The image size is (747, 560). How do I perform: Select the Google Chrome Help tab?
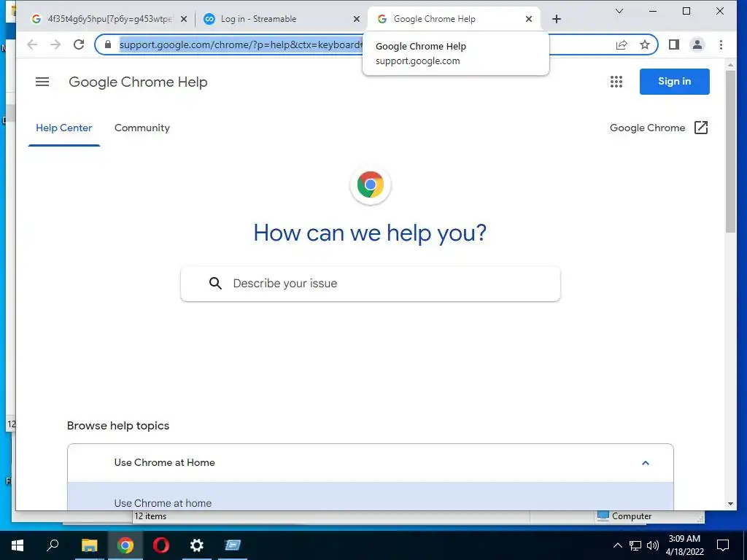coord(454,19)
